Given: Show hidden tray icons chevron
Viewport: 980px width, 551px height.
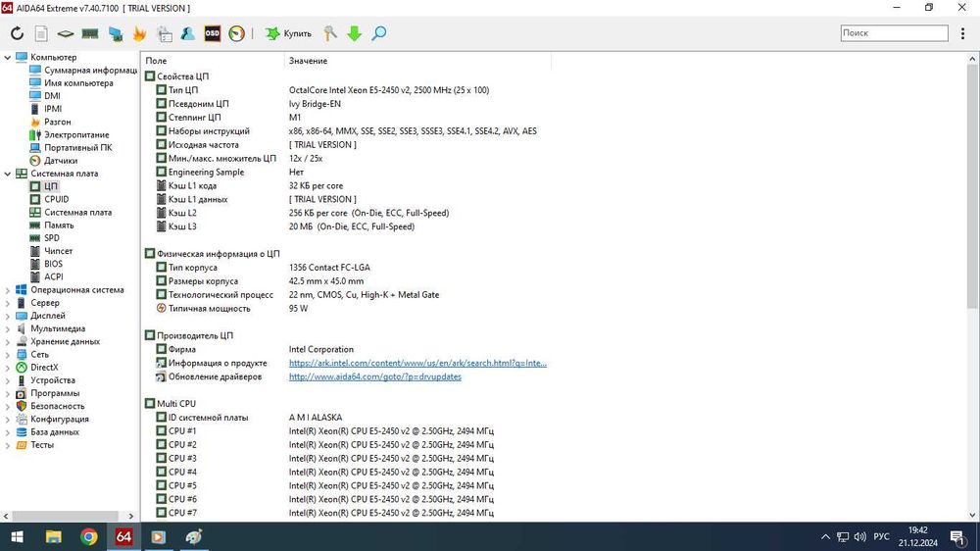Looking at the screenshot, I should (825, 537).
